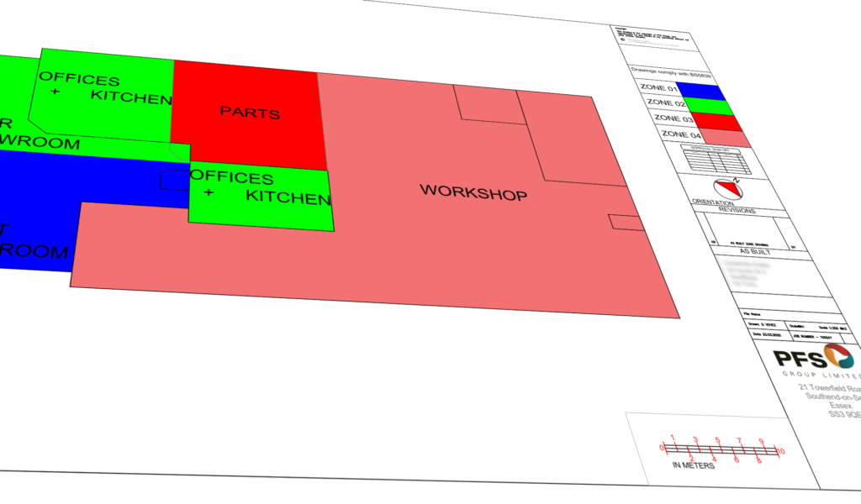Click the WORKSHOP label
This screenshot has width=861, height=504.
(473, 192)
